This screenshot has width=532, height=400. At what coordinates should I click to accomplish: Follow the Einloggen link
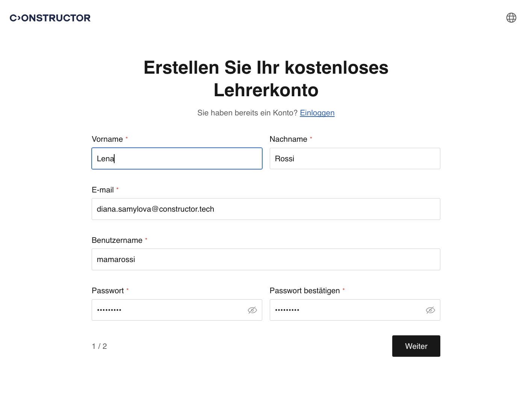(x=317, y=113)
